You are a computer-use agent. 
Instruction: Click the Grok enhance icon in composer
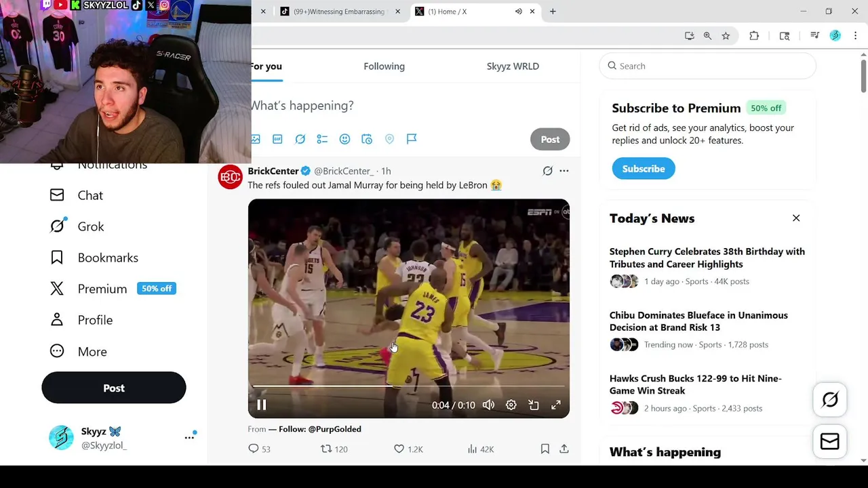[300, 139]
